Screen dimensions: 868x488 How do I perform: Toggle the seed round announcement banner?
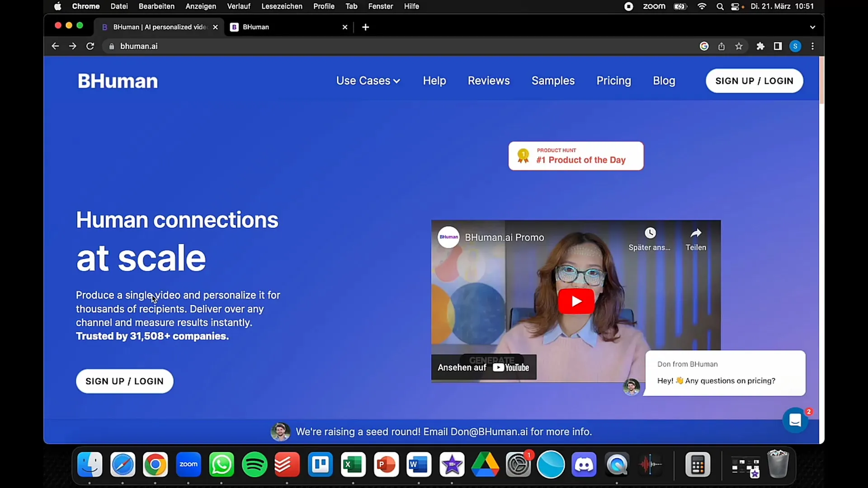[x=434, y=432]
